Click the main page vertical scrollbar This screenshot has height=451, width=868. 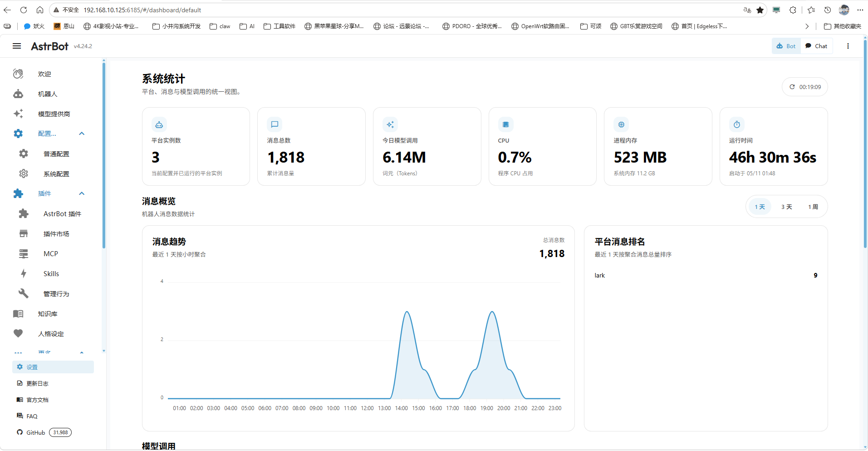(865, 144)
